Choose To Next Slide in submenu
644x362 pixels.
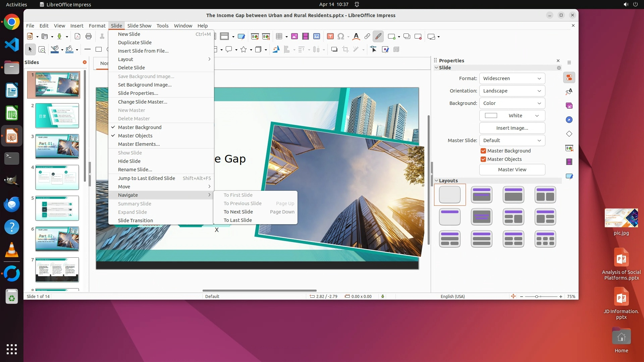[238, 212]
